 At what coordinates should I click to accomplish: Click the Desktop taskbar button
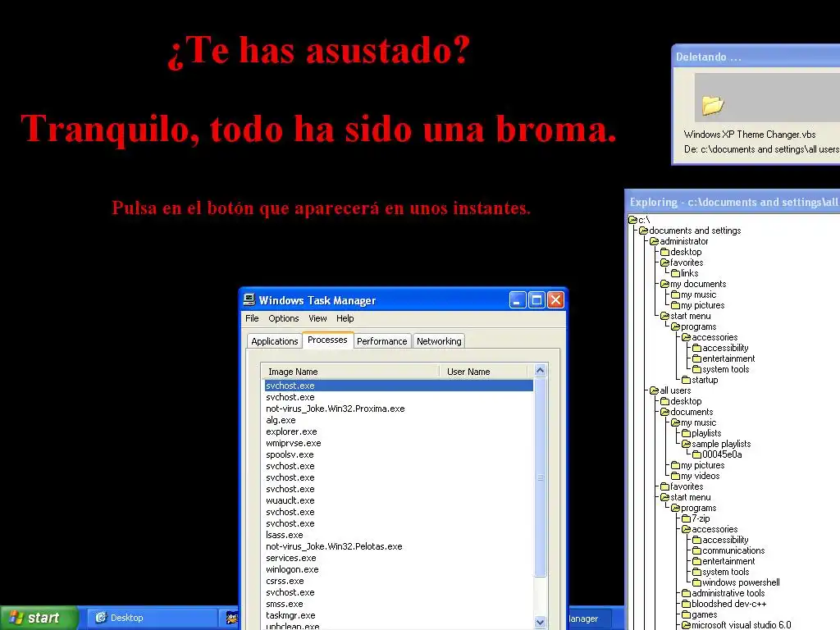coord(153,618)
